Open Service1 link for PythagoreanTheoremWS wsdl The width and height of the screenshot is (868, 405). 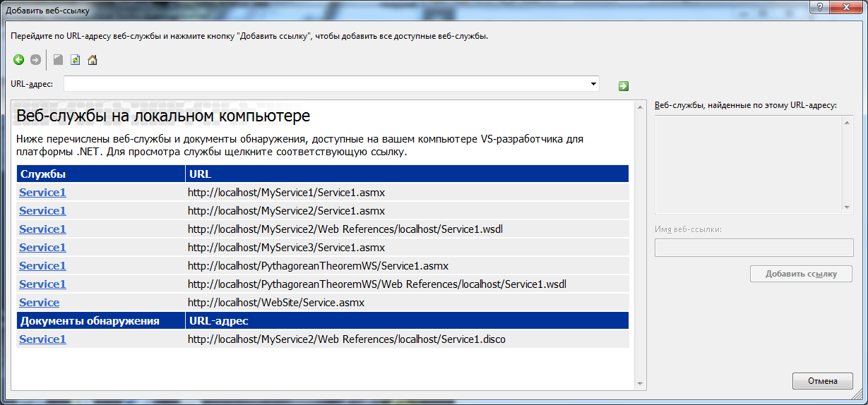[42, 284]
